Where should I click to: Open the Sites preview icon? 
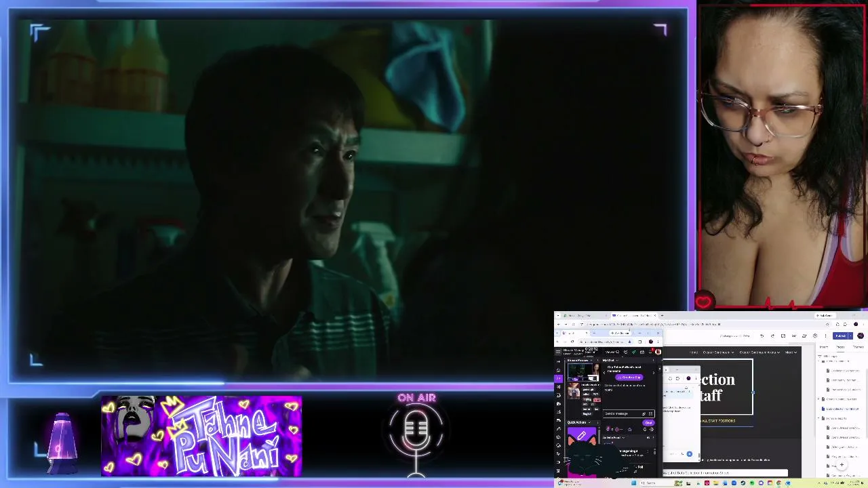(x=783, y=336)
